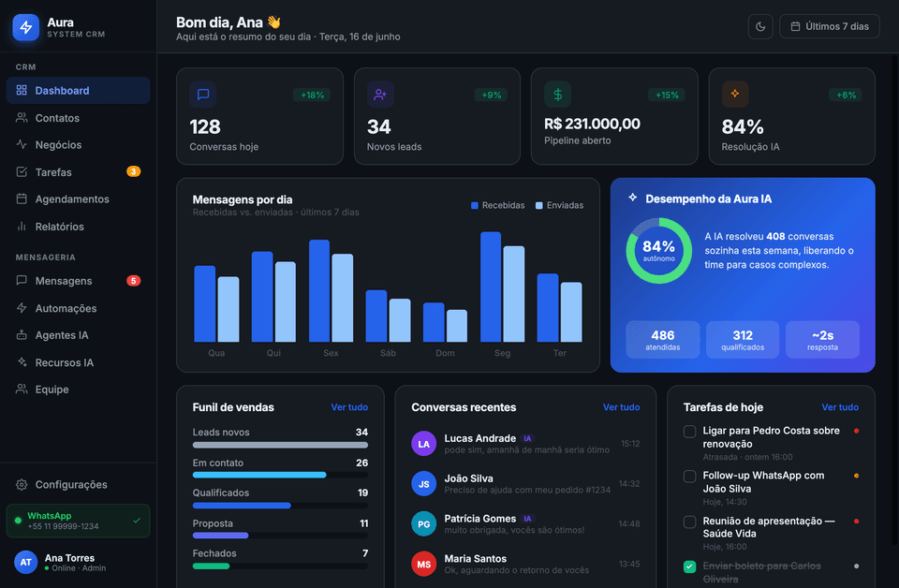Open conversation with Lucas Andrade
Screen dimensions: 899x588
point(525,444)
